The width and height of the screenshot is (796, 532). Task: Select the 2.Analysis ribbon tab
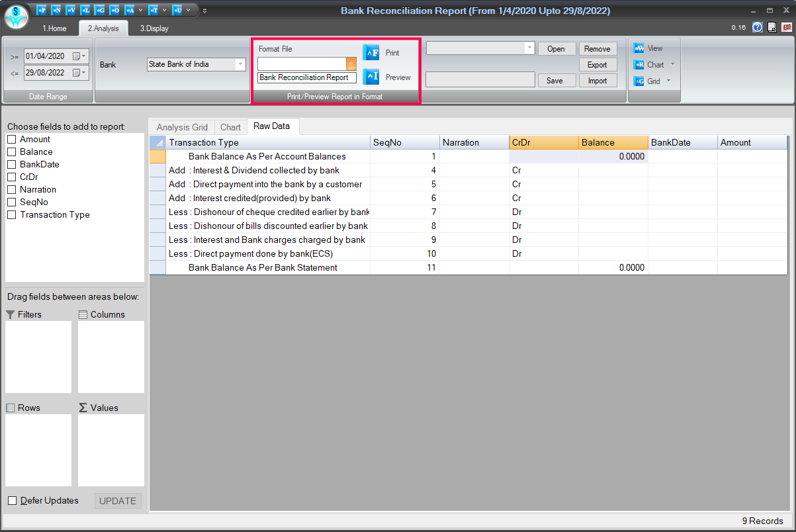pyautogui.click(x=103, y=28)
